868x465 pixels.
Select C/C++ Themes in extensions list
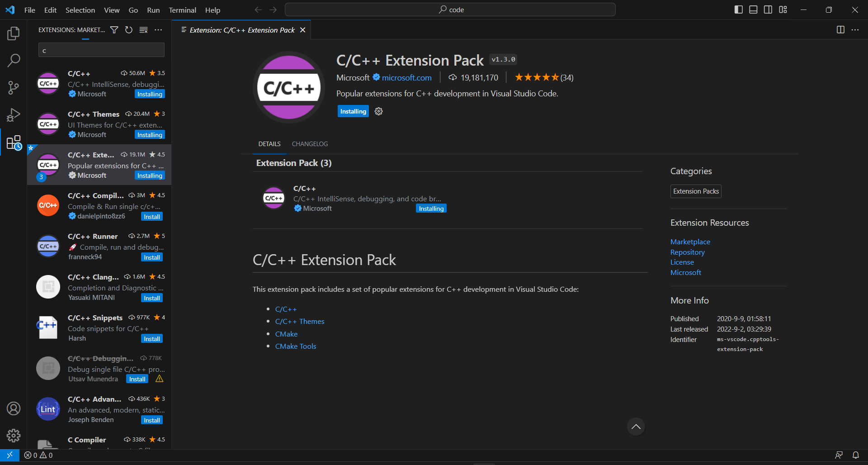click(x=99, y=124)
